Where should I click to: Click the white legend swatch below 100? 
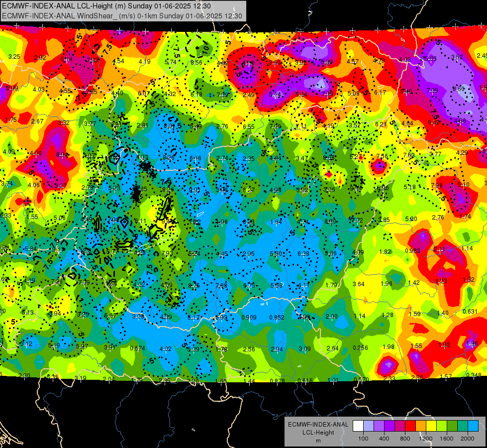click(358, 426)
